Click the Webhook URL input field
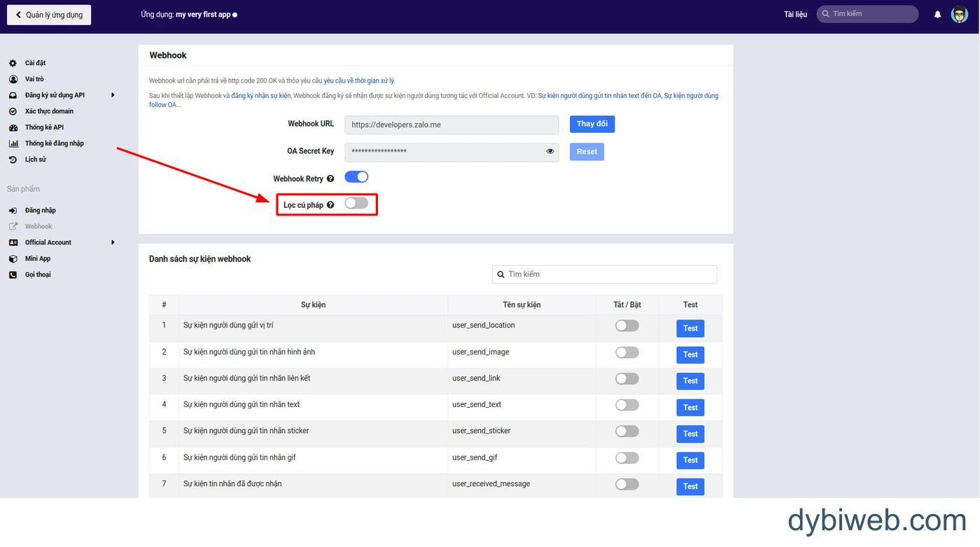 click(x=451, y=125)
